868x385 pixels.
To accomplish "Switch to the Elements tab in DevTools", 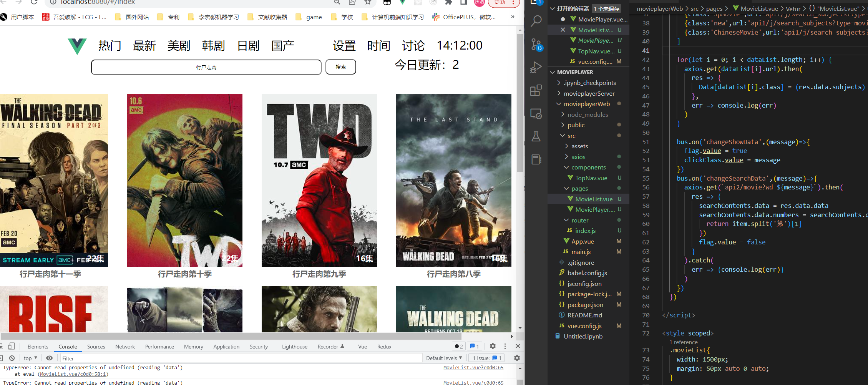I will click(38, 347).
